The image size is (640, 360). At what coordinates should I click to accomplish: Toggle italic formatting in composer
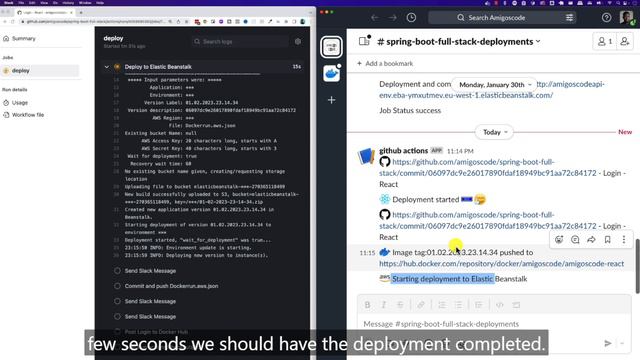(x=384, y=305)
